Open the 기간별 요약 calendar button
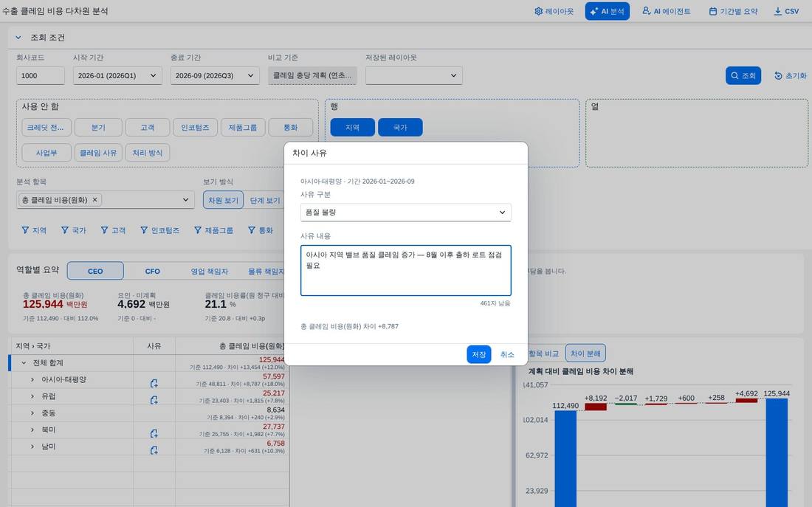812x507 pixels. [x=733, y=11]
